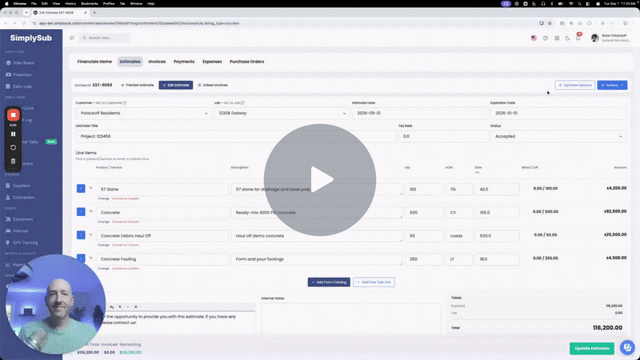Open the tab search chevron in the Chrome tab bar
The image size is (640, 360).
point(26,13)
